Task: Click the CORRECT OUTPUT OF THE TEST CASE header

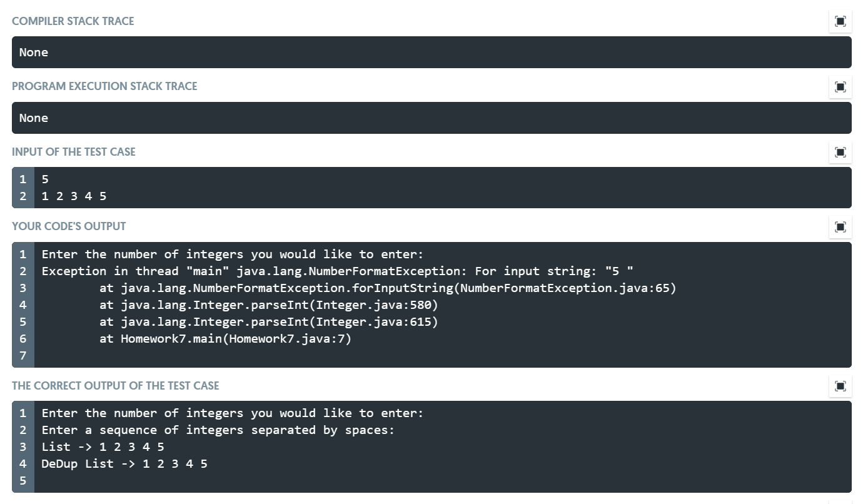Action: 115,386
